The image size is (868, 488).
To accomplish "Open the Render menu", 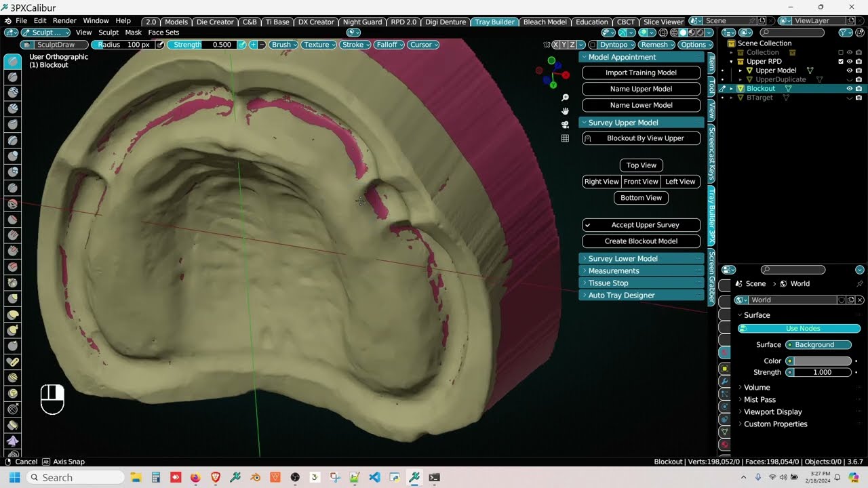I will (64, 21).
